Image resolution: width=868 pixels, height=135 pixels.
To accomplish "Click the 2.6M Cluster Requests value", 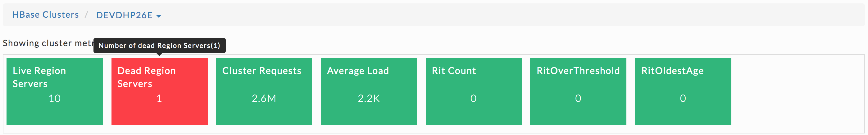I will pos(264,98).
